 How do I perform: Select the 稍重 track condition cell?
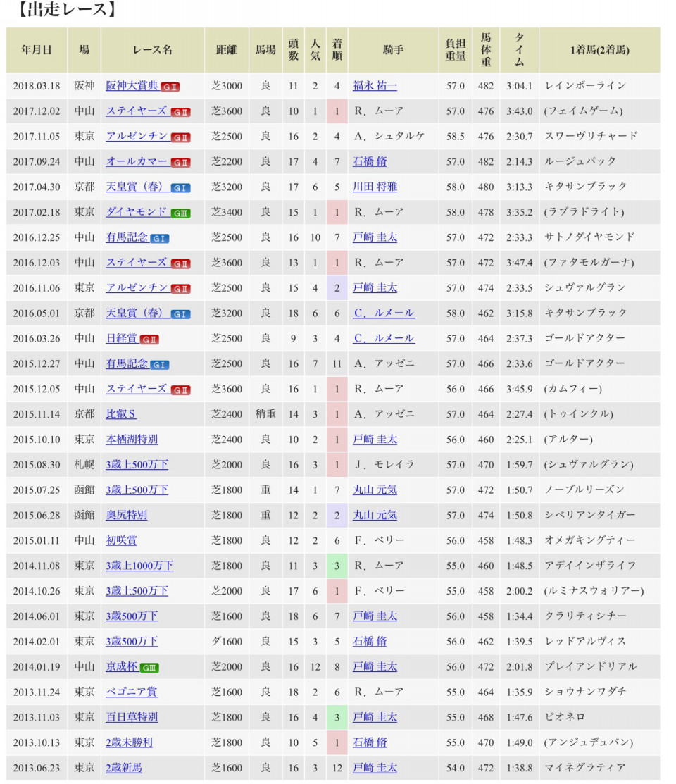pos(265,414)
